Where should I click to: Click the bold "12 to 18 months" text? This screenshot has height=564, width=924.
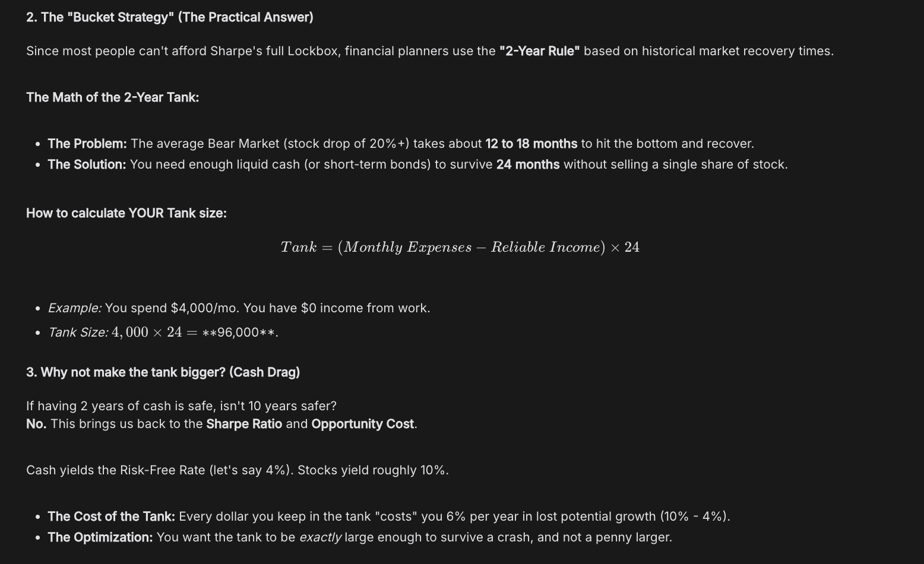coord(531,144)
